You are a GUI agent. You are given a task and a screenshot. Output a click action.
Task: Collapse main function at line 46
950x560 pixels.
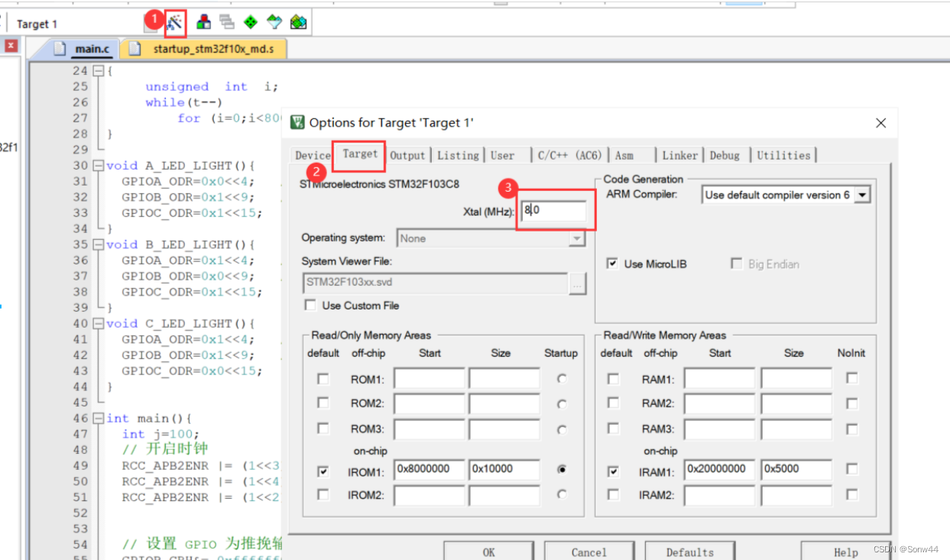coord(98,418)
